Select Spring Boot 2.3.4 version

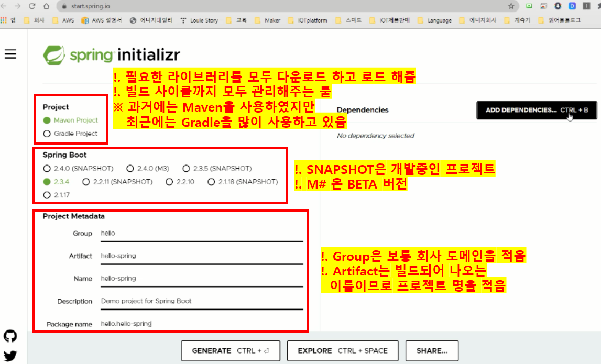pyautogui.click(x=47, y=182)
